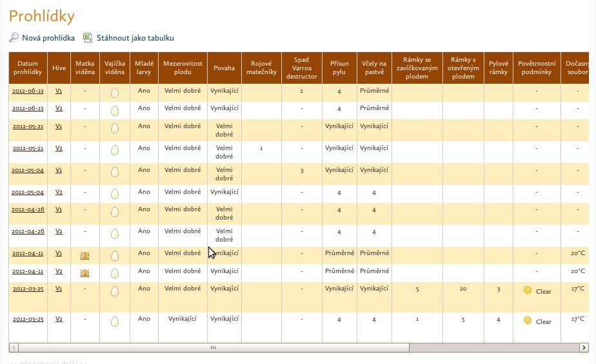The width and height of the screenshot is (596, 364).
Task: Open hive V2 link in 2012-03-25 row
Action: coord(59,319)
